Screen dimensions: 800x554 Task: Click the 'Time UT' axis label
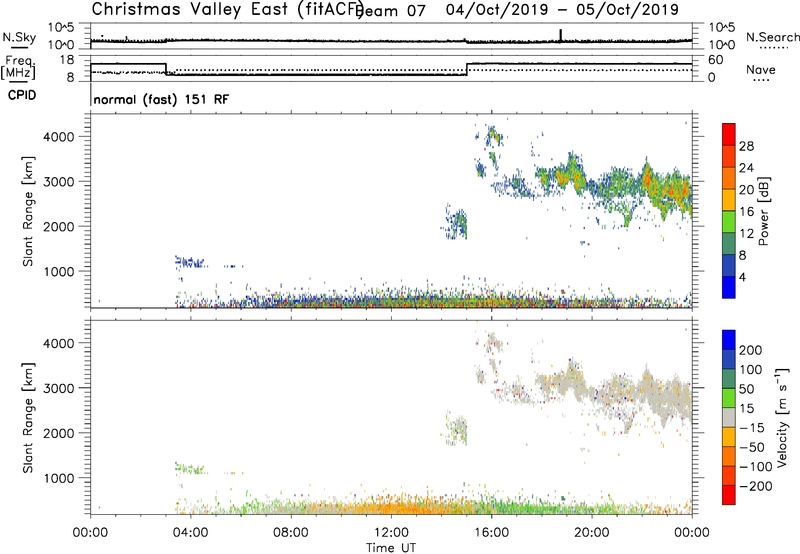tap(391, 548)
